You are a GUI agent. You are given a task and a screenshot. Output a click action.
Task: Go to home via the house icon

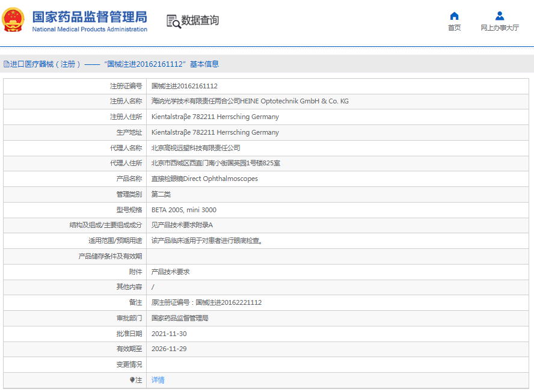(454, 16)
